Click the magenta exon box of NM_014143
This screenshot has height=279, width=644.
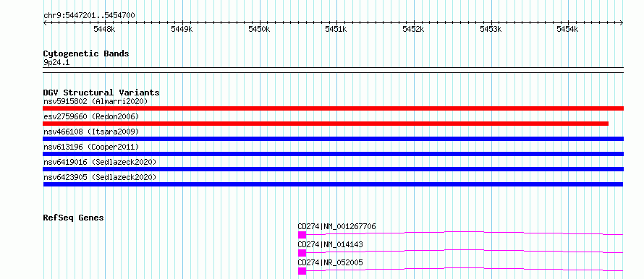pos(302,253)
